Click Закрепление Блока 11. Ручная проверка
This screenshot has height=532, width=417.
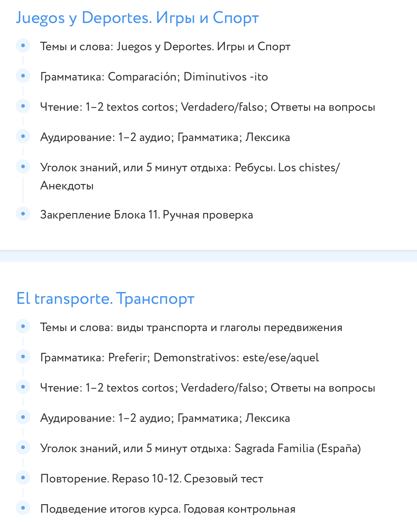pos(147,215)
